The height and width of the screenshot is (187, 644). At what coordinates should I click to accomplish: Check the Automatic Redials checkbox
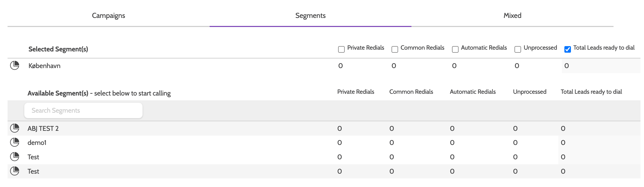pyautogui.click(x=455, y=49)
